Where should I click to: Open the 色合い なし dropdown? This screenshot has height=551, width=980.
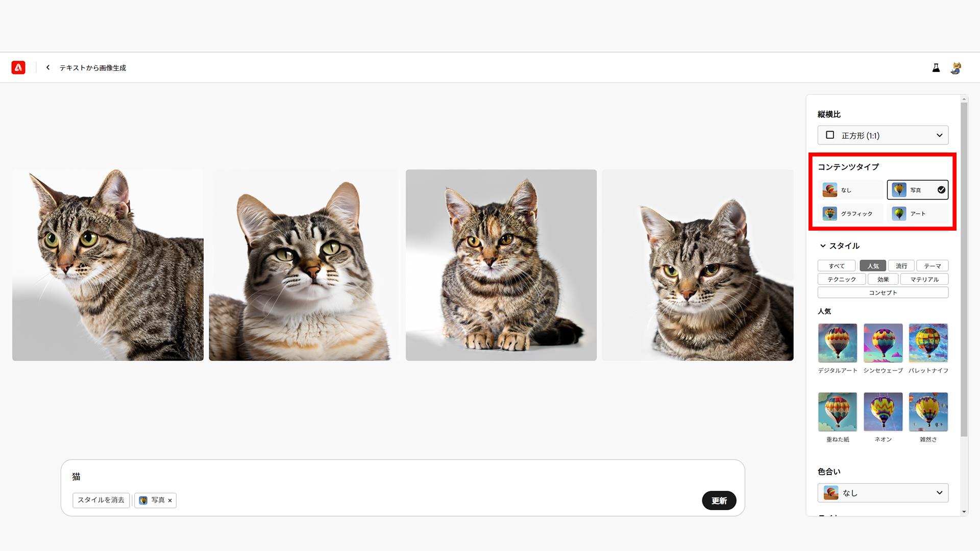tap(883, 493)
